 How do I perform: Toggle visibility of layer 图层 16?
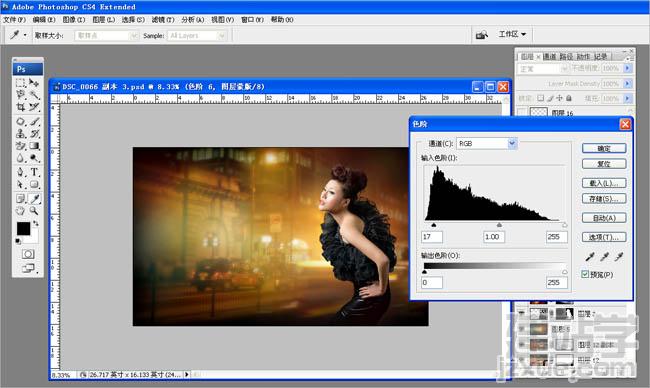pos(522,112)
